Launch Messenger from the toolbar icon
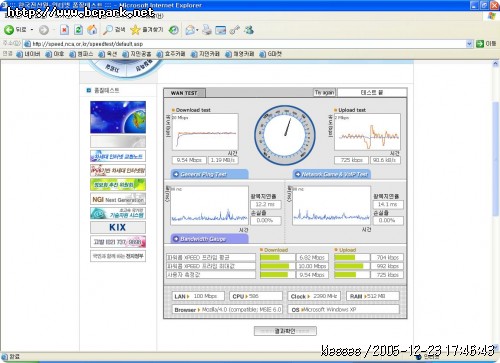The height and width of the screenshot is (363, 500). click(249, 30)
